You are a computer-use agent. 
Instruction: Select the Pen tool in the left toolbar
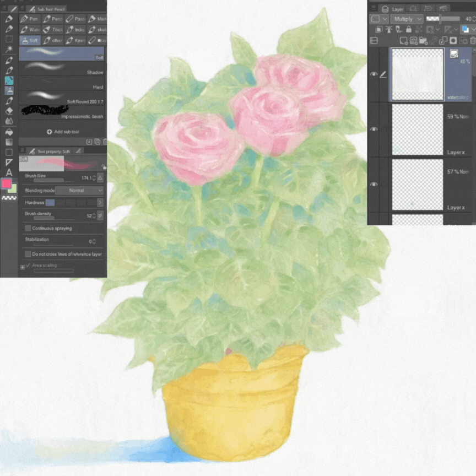(9, 19)
